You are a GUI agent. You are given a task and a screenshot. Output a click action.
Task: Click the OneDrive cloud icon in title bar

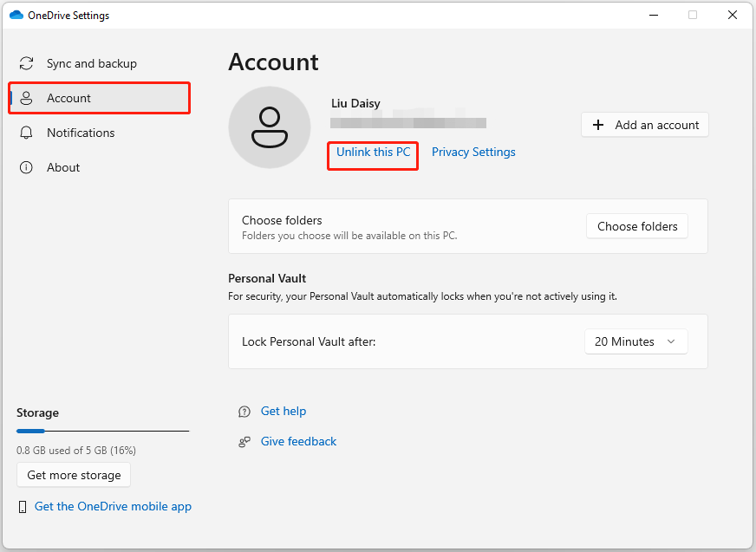[x=16, y=15]
